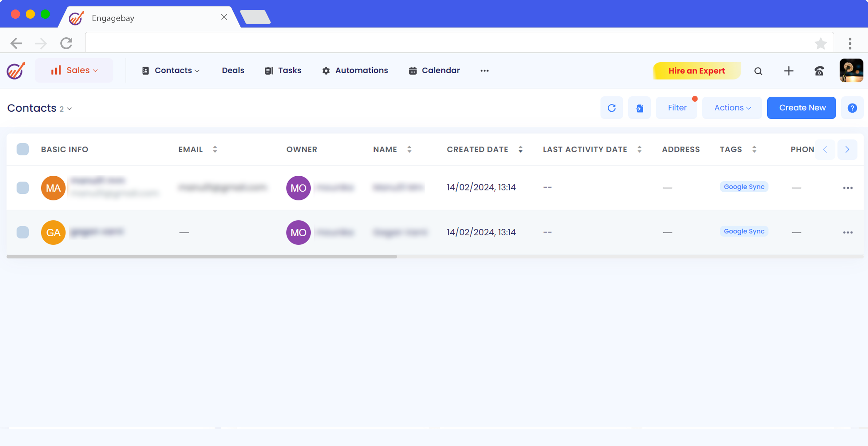Click the plus quick-add icon
The height and width of the screenshot is (446, 868).
click(789, 71)
